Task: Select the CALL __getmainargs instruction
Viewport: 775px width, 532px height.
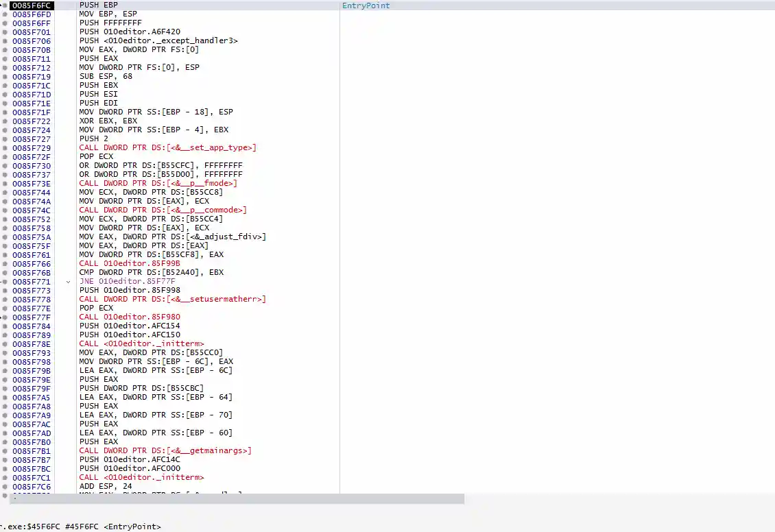Action: (x=165, y=451)
